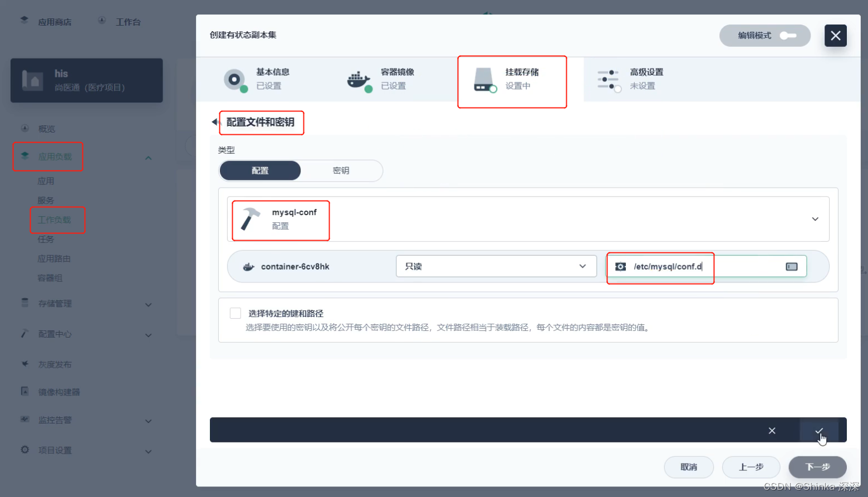Click the 工作台 link
This screenshot has height=497, width=868.
coord(128,22)
